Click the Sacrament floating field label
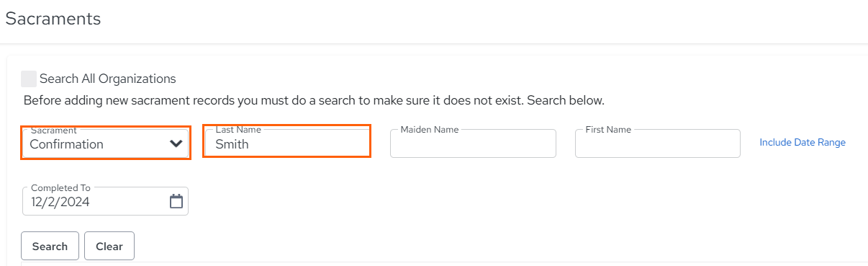 tap(54, 130)
